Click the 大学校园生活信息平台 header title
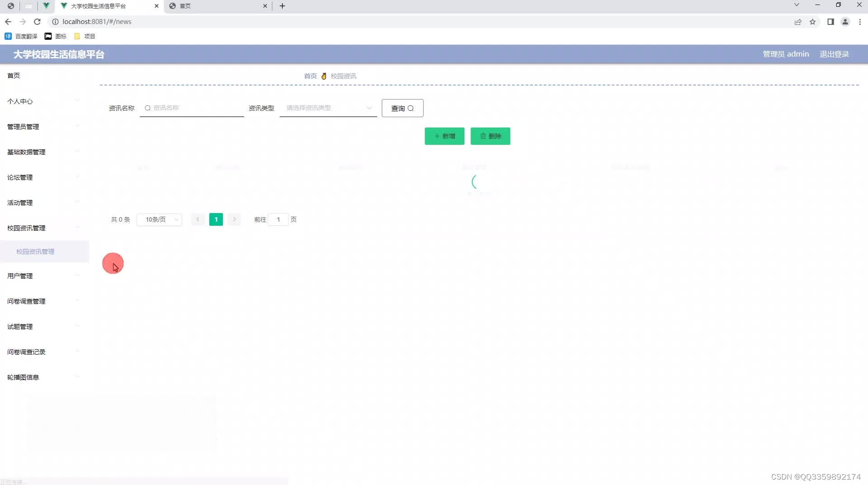This screenshot has height=485, width=868. point(59,54)
